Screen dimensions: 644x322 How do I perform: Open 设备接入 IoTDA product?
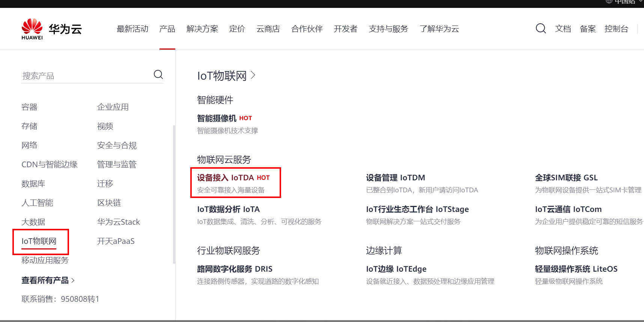pyautogui.click(x=233, y=178)
